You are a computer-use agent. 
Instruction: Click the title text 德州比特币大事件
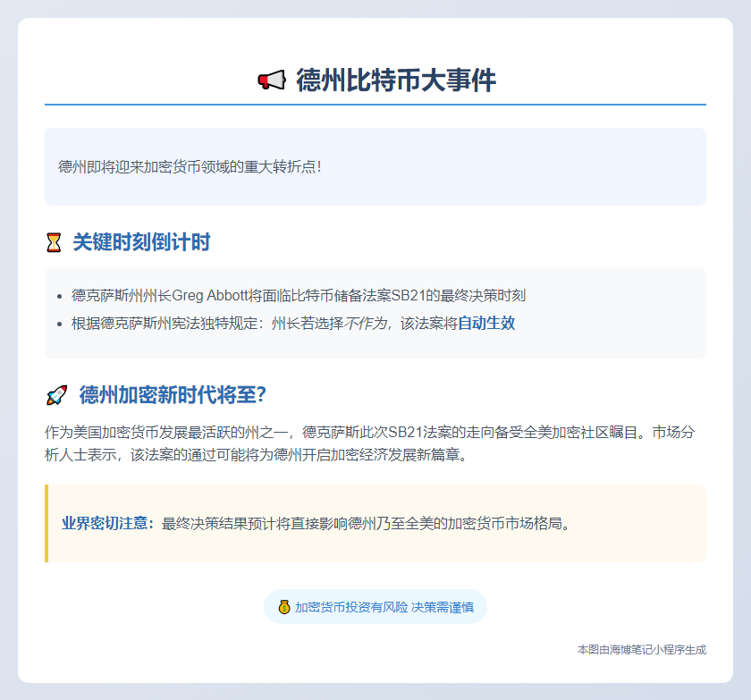393,79
